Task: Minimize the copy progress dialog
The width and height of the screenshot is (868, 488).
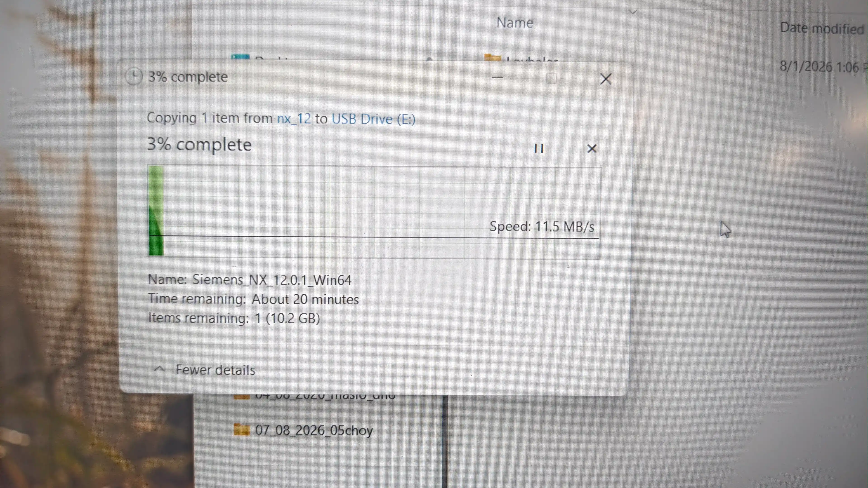Action: click(498, 78)
